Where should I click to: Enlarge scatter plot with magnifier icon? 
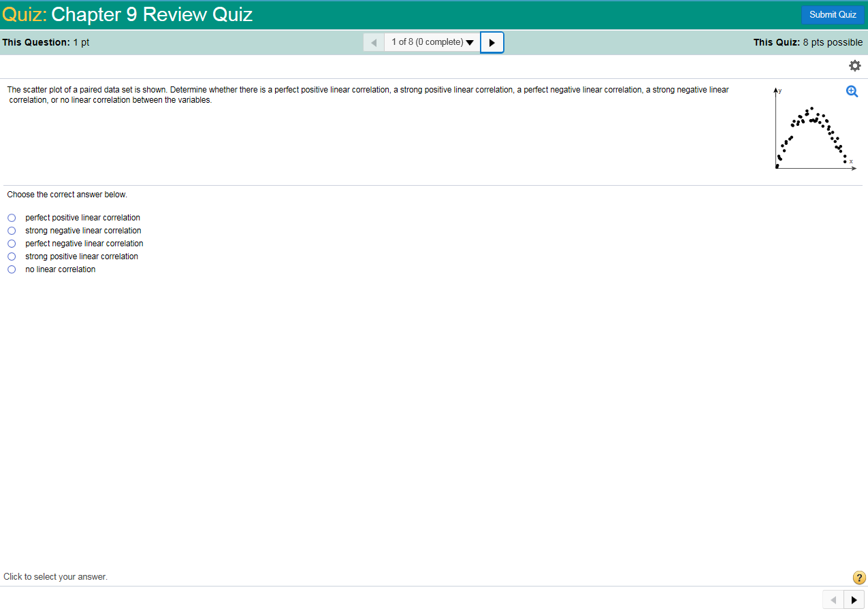tap(852, 92)
